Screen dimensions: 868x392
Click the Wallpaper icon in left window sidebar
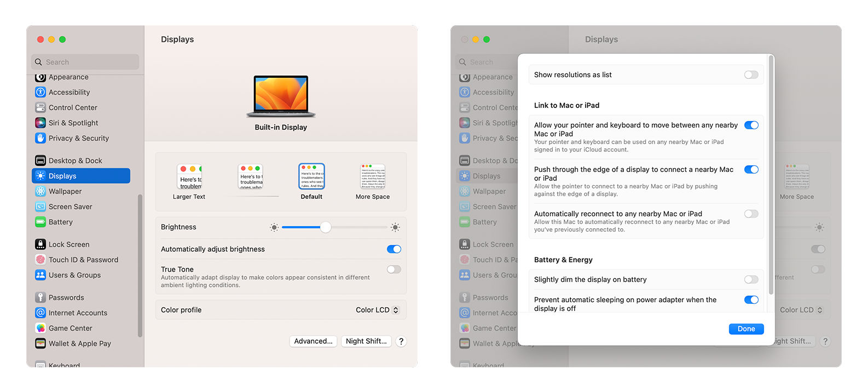(40, 191)
